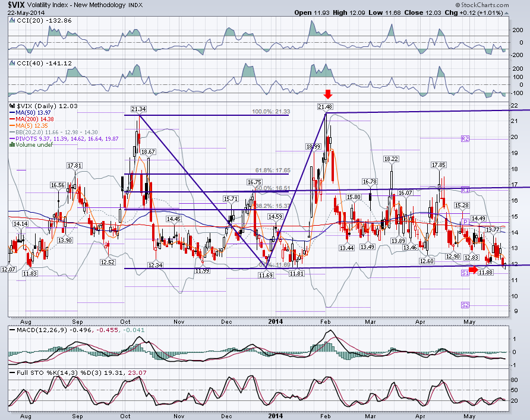Click the 12.07 price label at chart start

[8, 269]
